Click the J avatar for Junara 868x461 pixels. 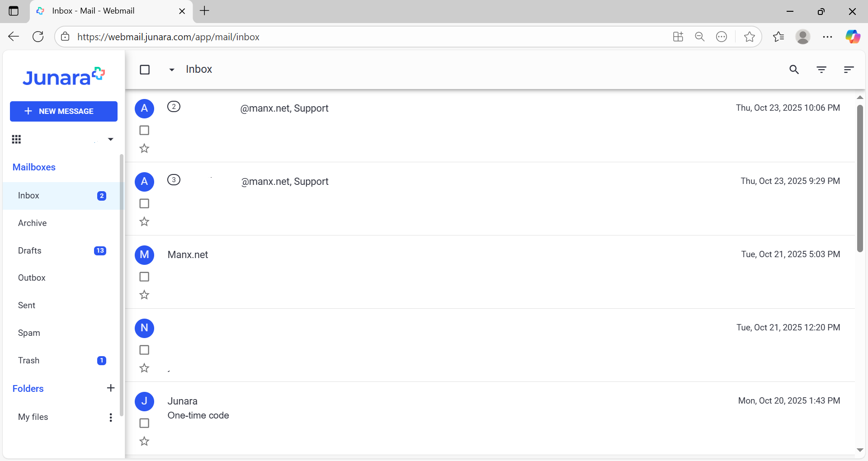(x=144, y=401)
